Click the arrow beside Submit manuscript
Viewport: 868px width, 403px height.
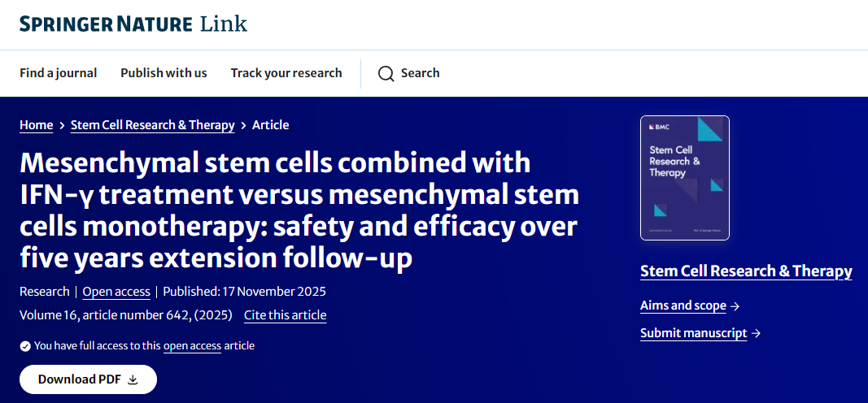[756, 333]
